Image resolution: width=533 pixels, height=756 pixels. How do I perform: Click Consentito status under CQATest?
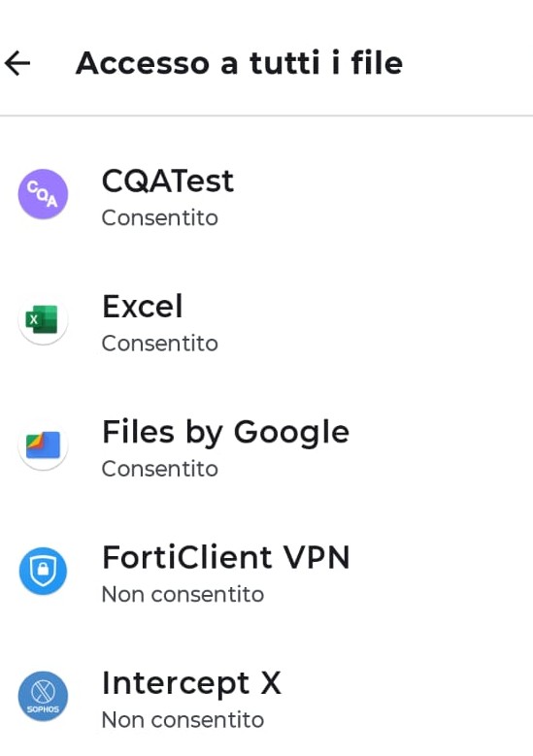pyautogui.click(x=159, y=218)
